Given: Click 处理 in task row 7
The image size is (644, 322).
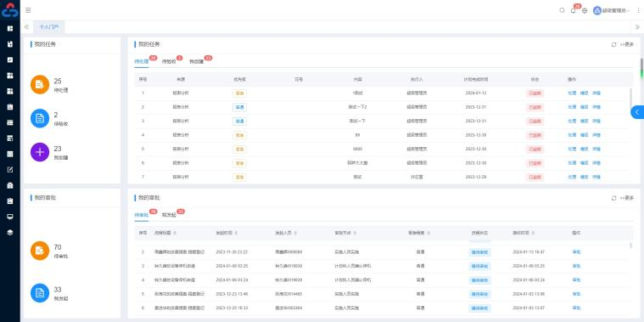Looking at the screenshot, I should point(572,177).
